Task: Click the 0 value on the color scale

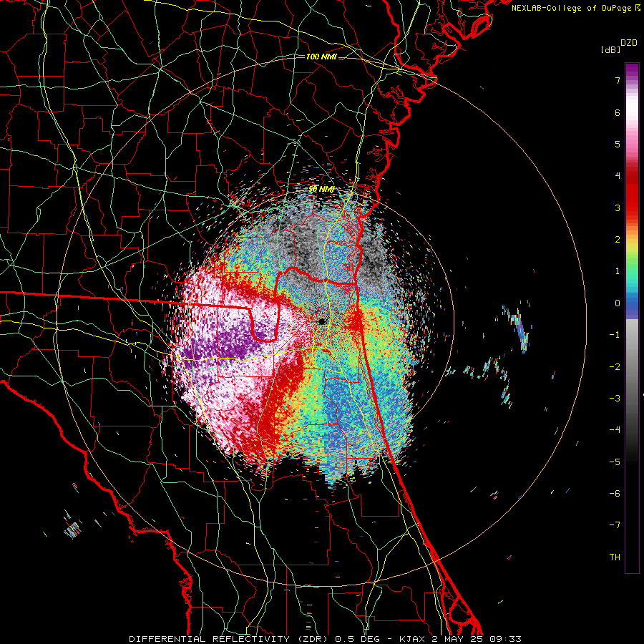Action: [618, 303]
